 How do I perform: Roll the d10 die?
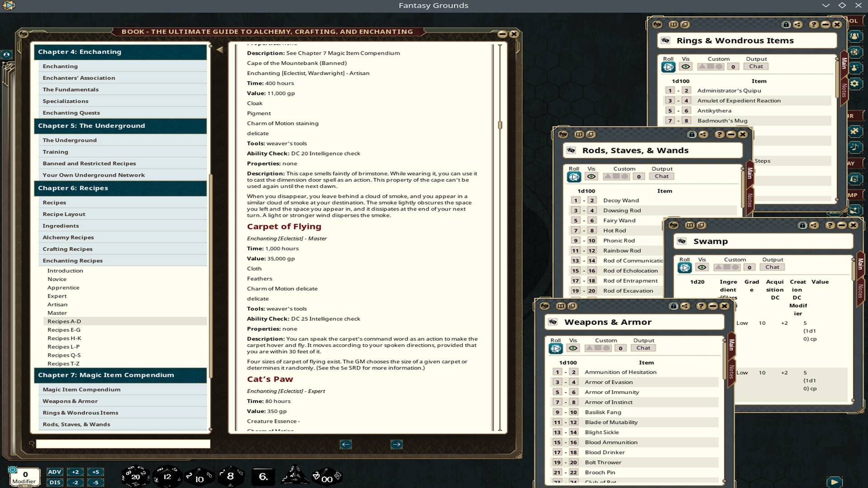[199, 477]
